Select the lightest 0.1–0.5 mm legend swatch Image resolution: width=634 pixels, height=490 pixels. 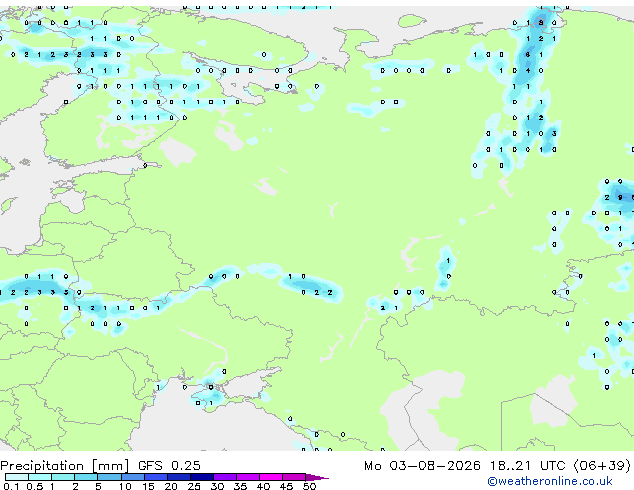pyautogui.click(x=17, y=477)
